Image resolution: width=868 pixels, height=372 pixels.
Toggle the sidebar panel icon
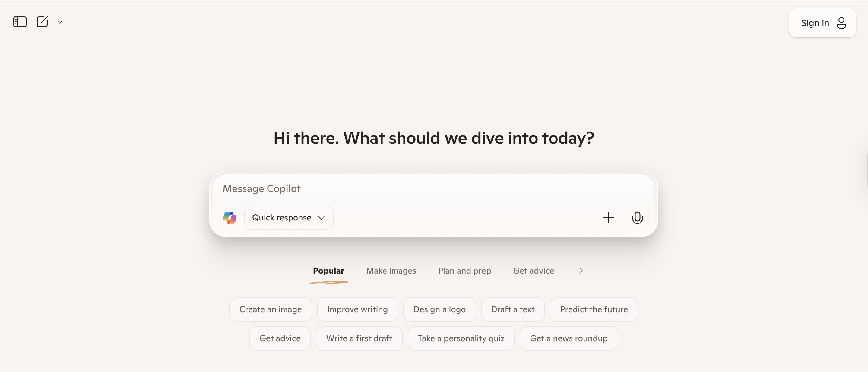coord(20,22)
